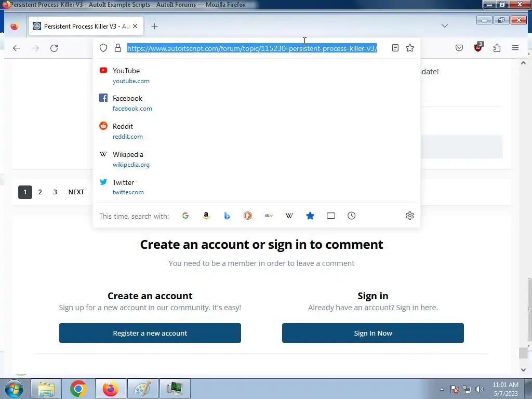Viewport: 532px width, 399px height.
Task: Toggle Reader View icon
Action: tap(395, 48)
